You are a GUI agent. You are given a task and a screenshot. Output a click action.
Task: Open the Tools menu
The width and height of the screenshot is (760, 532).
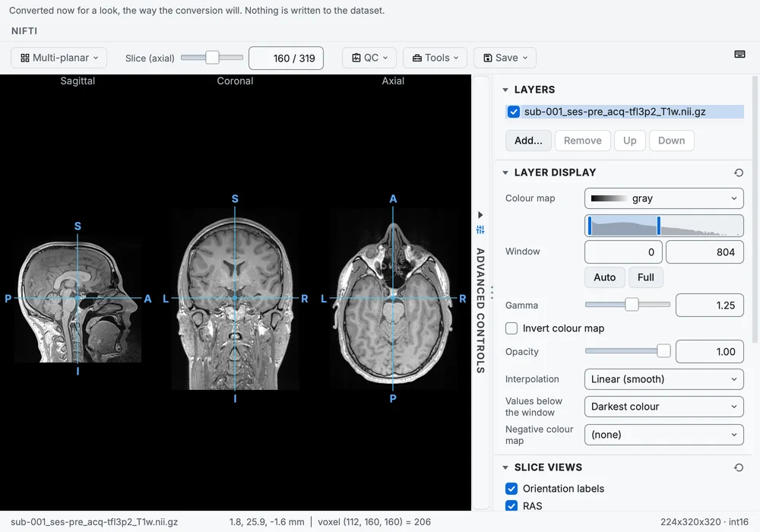tap(435, 58)
